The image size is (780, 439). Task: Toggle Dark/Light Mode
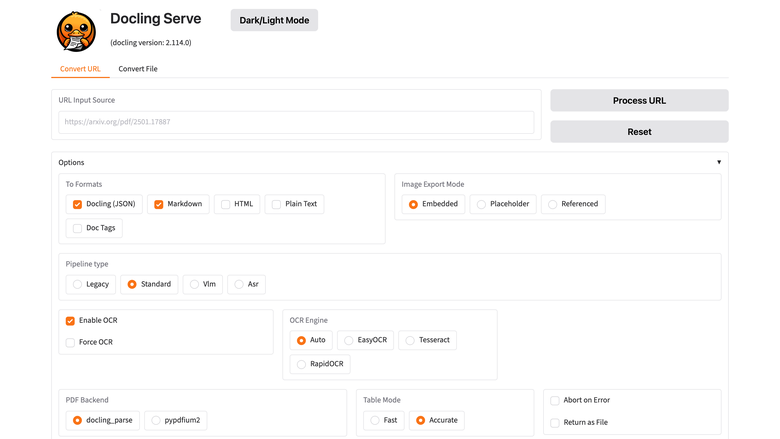click(274, 20)
